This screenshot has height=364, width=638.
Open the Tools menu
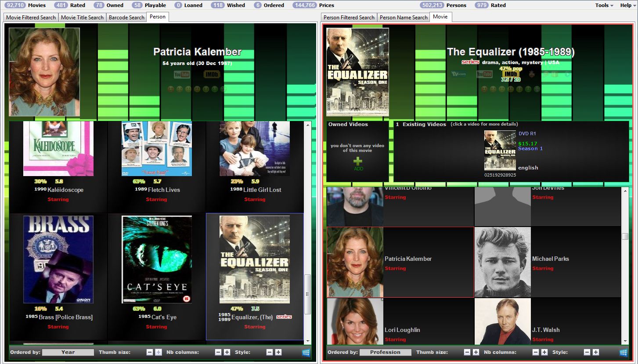tap(604, 5)
